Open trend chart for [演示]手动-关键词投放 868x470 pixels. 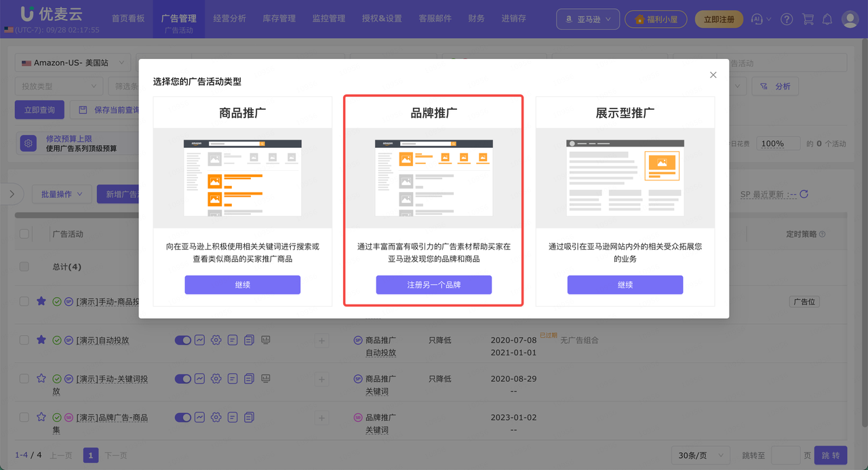pyautogui.click(x=200, y=378)
